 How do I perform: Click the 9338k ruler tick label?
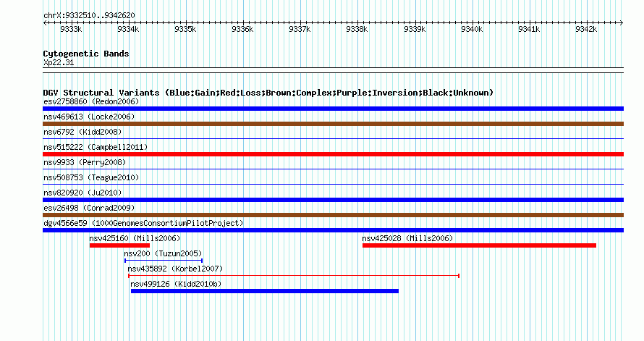[357, 29]
